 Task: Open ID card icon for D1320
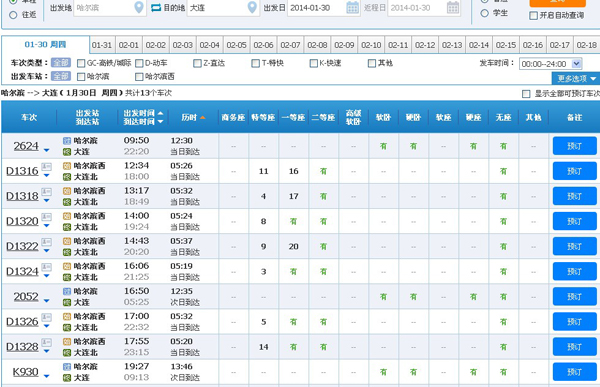coord(46,217)
